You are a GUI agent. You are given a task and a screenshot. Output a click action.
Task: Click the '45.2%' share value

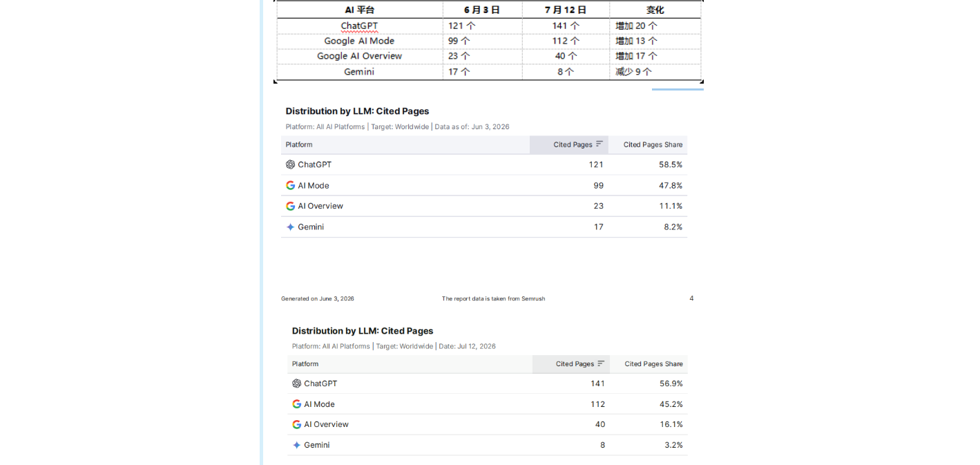point(671,404)
